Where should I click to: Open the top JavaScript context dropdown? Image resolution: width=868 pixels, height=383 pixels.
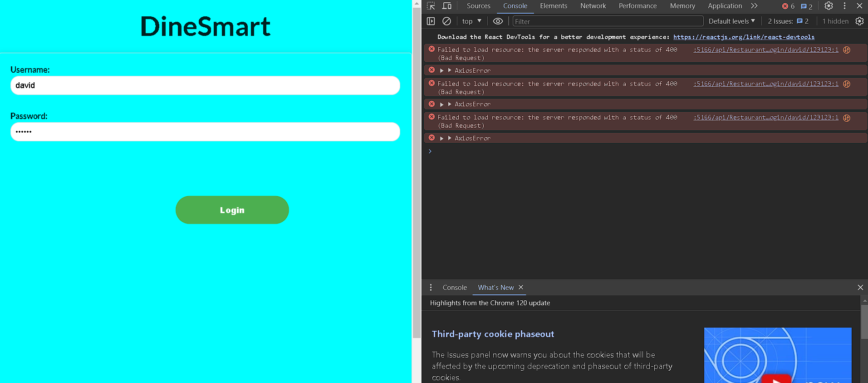[x=471, y=21]
